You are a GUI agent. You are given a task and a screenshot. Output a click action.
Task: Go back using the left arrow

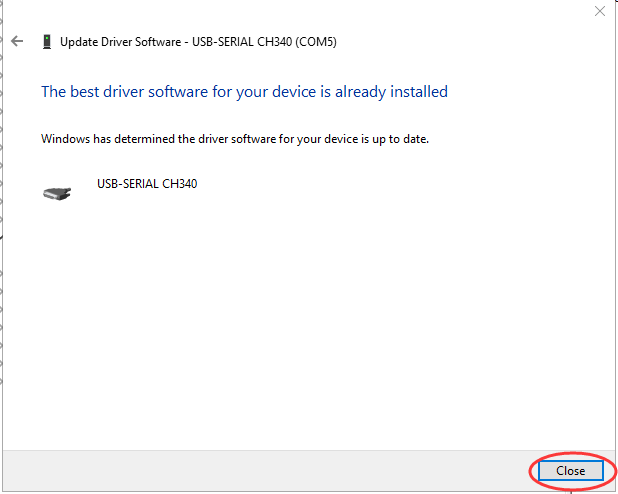click(x=17, y=42)
